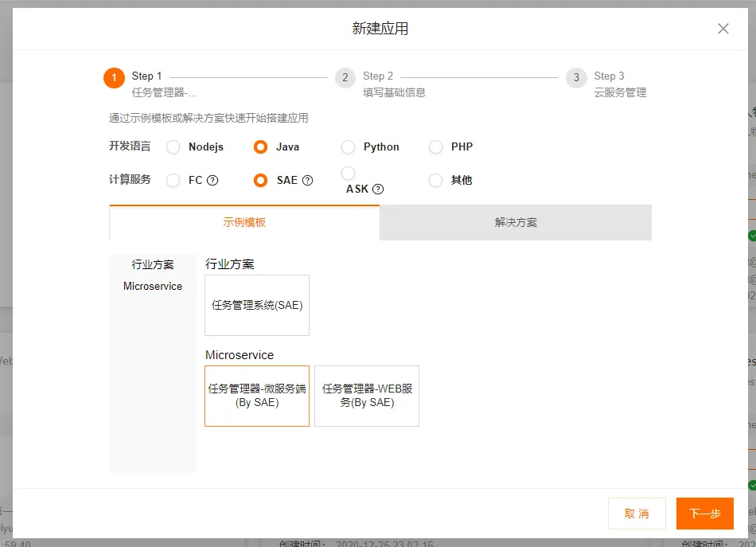Select Python as development language
756x547 pixels.
pyautogui.click(x=348, y=147)
